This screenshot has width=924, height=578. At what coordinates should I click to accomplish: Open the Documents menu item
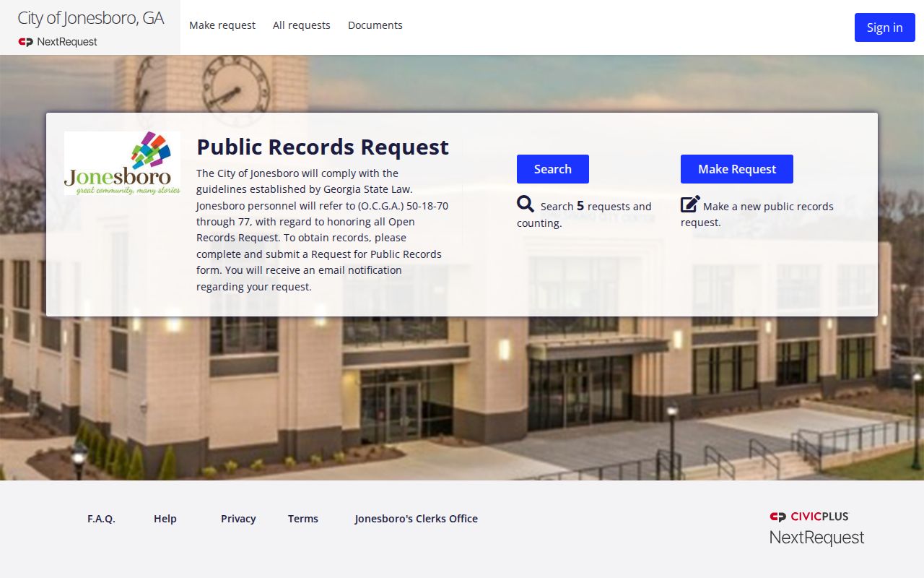(x=375, y=25)
